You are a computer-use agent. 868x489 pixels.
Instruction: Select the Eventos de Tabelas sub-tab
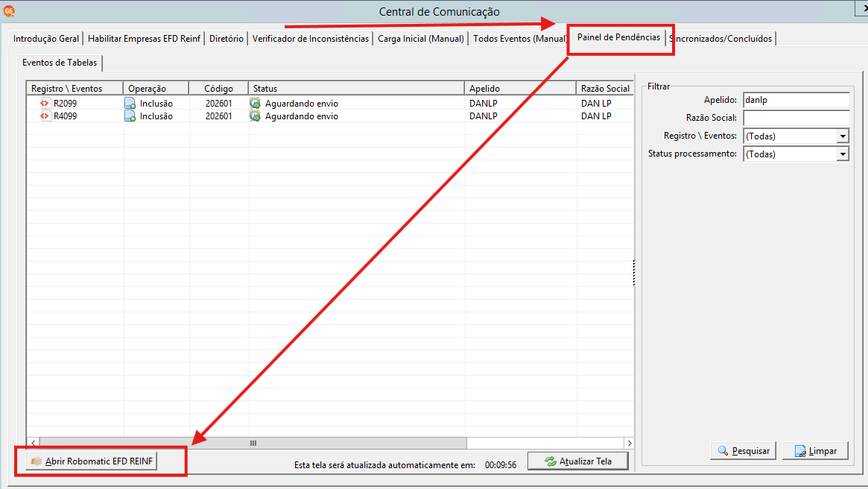click(x=60, y=63)
